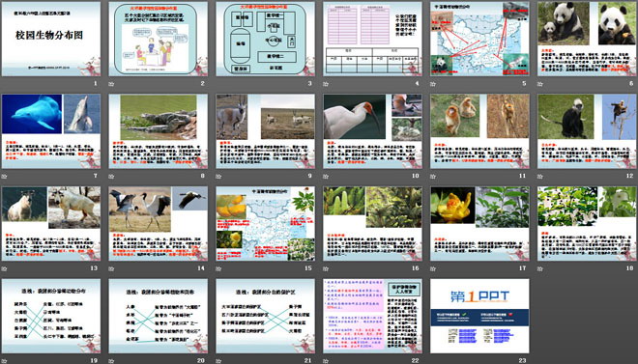The height and width of the screenshot is (364, 638).
Task: Select slide 19 matching exercise thumbnail
Action: [x=51, y=316]
